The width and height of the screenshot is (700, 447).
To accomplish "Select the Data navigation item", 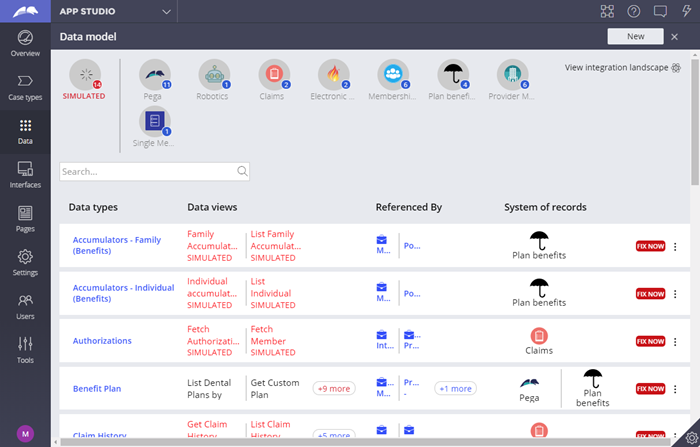I will pyautogui.click(x=25, y=132).
